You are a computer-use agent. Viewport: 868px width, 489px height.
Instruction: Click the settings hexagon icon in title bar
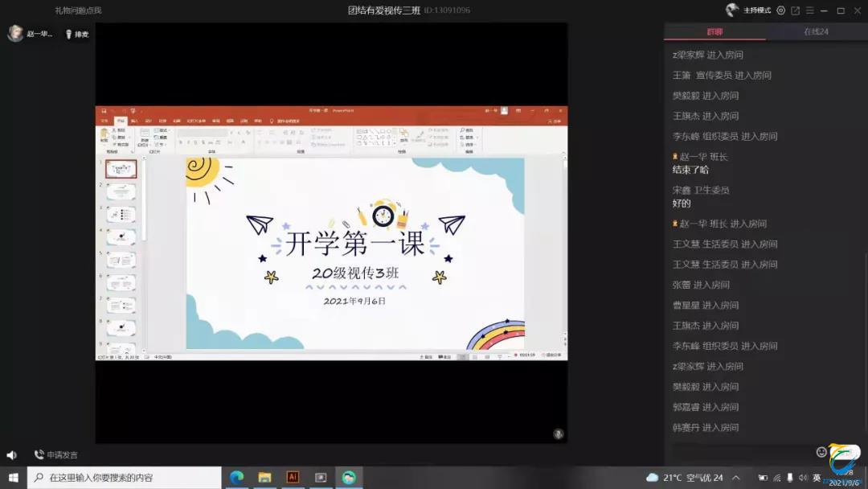click(x=780, y=10)
